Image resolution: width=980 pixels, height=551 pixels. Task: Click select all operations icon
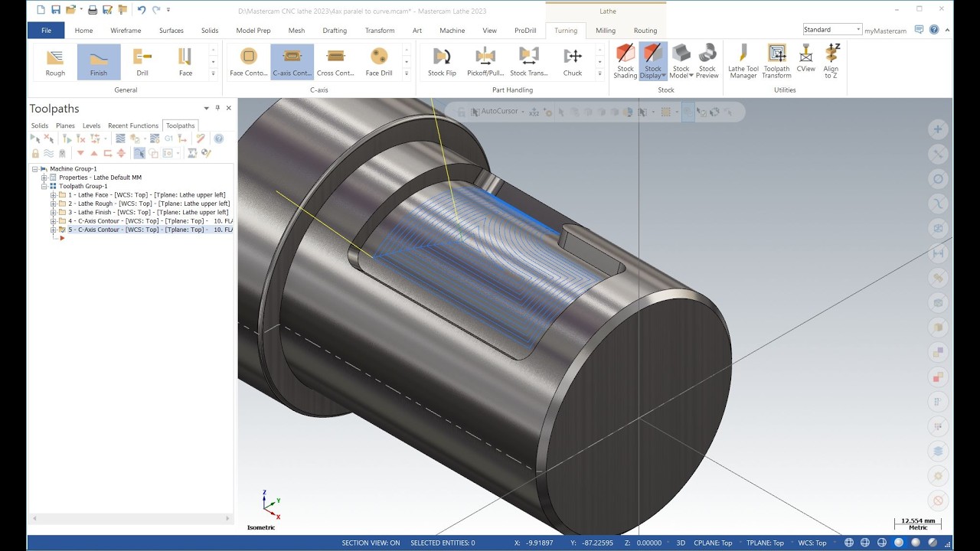(x=35, y=139)
